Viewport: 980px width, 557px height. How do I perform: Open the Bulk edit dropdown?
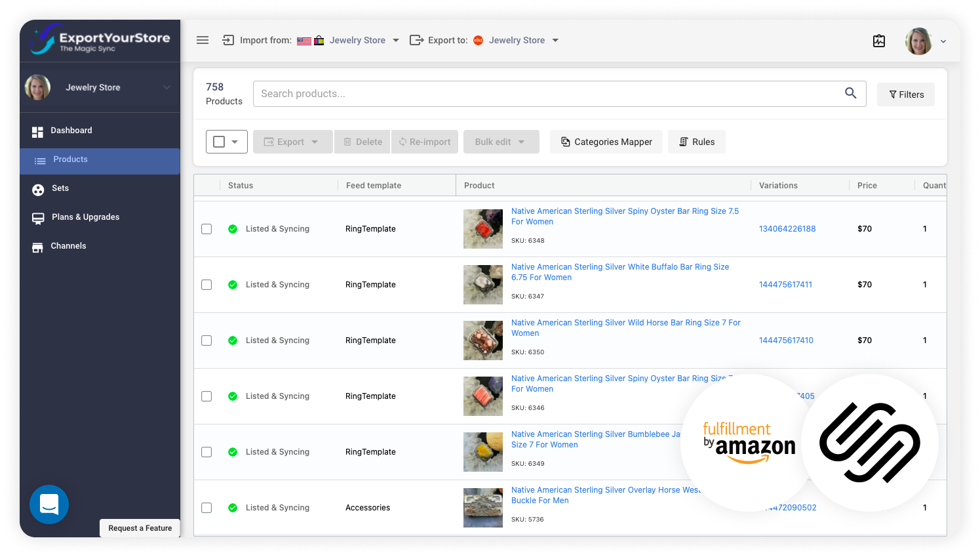[x=501, y=142]
